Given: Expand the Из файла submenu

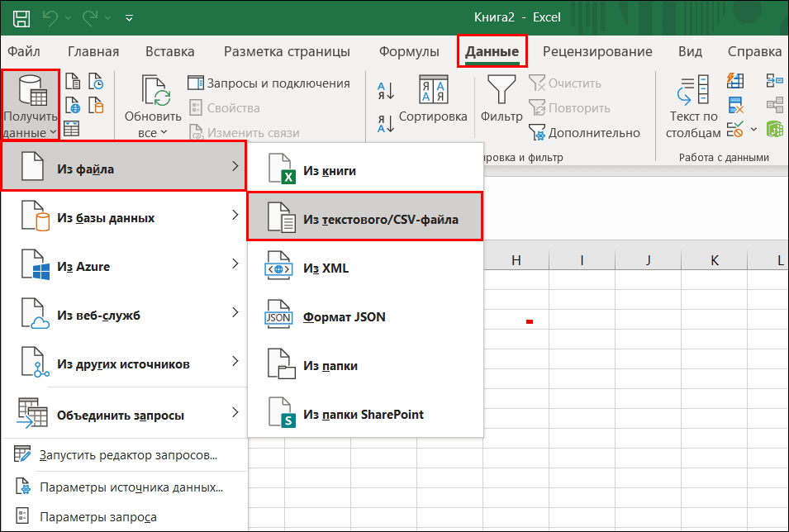Looking at the screenshot, I should 124,166.
